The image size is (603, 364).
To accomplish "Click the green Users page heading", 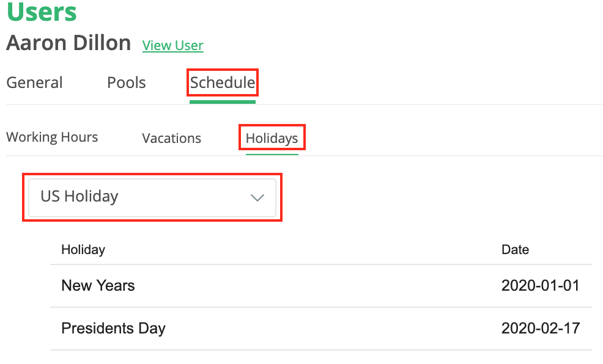I will 42,12.
